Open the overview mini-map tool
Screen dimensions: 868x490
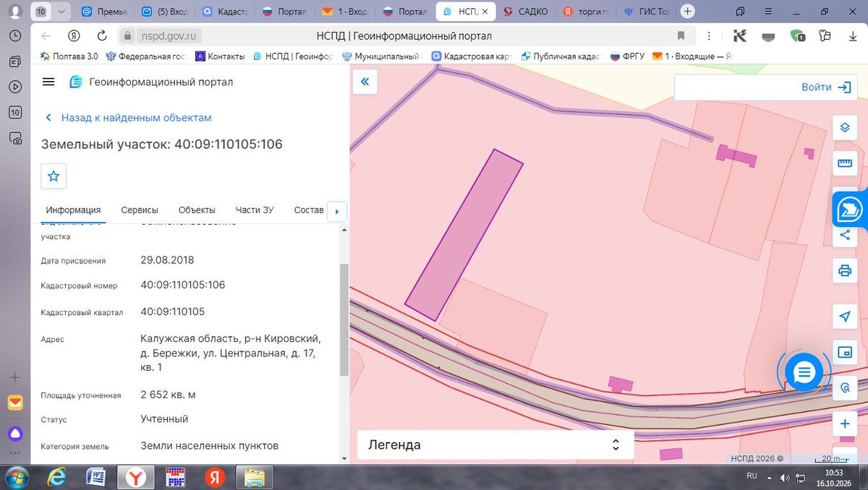tap(844, 352)
